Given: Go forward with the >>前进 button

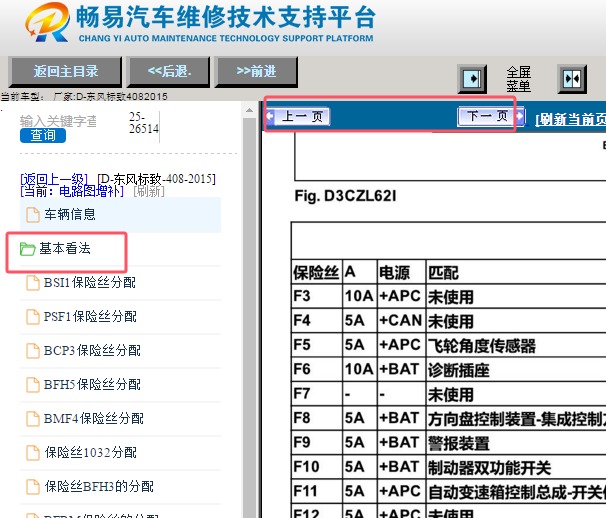Looking at the screenshot, I should click(x=256, y=72).
